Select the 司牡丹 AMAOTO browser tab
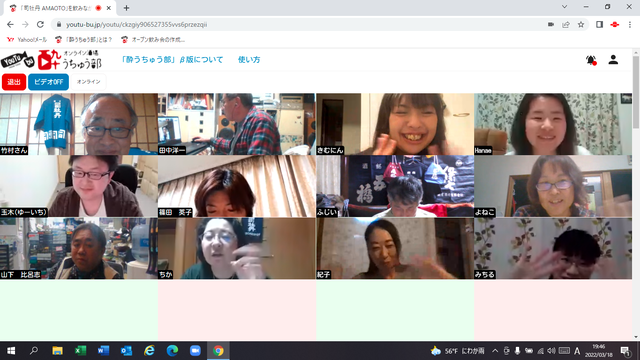Image resolution: width=640 pixels, height=360 pixels. [60, 8]
